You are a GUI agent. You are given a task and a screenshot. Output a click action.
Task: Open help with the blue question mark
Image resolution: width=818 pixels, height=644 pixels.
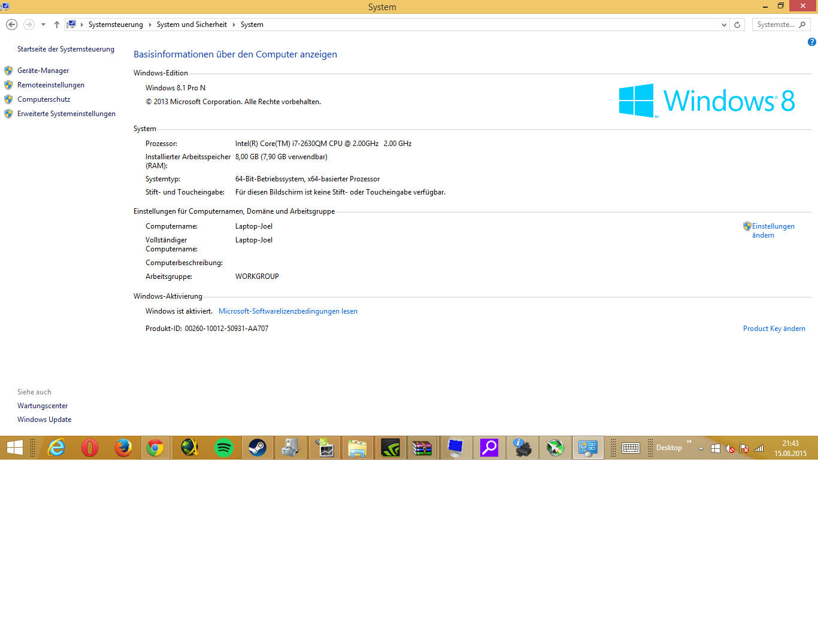(811, 42)
